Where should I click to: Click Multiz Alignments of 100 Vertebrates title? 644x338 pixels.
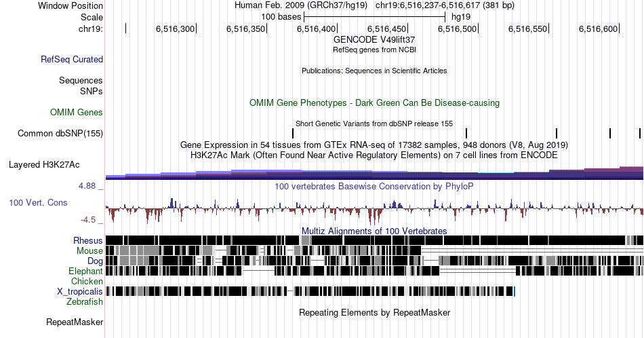(x=374, y=231)
